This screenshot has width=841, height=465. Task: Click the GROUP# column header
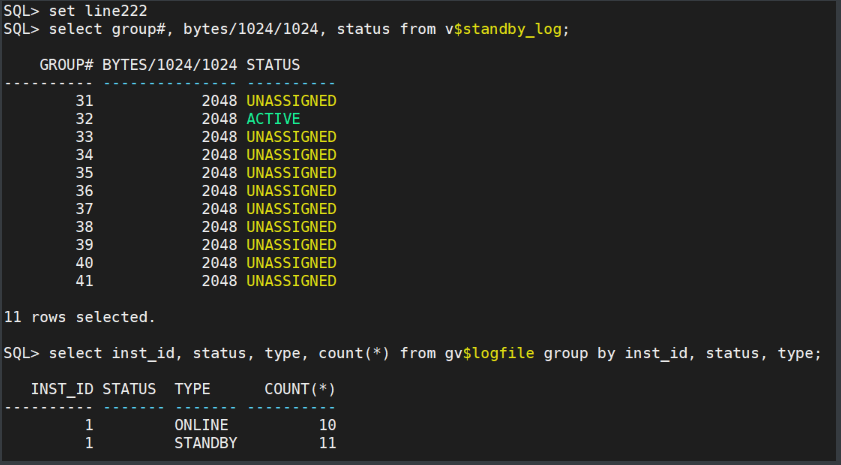tap(66, 65)
